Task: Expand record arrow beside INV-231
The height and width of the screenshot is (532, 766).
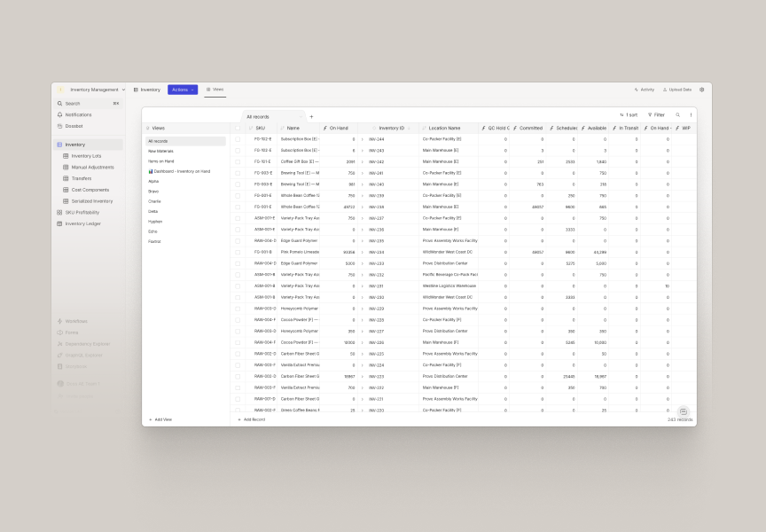Action: pos(363,286)
